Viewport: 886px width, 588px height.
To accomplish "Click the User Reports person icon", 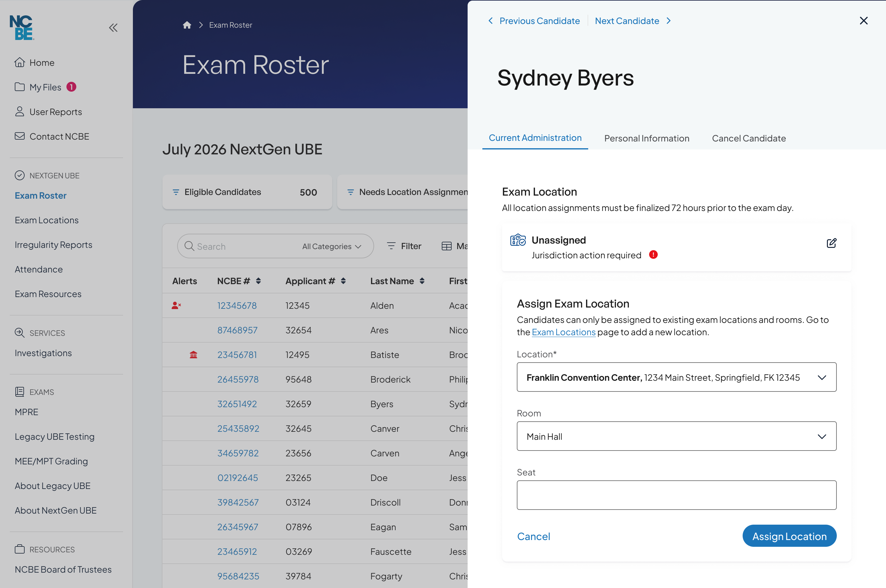I will [x=19, y=112].
